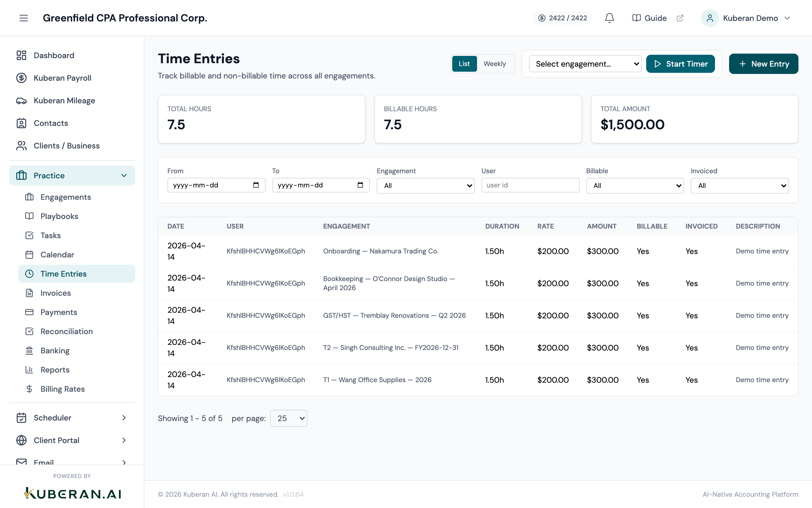The image size is (812, 508).
Task: Change the per page count dropdown
Action: pos(288,418)
